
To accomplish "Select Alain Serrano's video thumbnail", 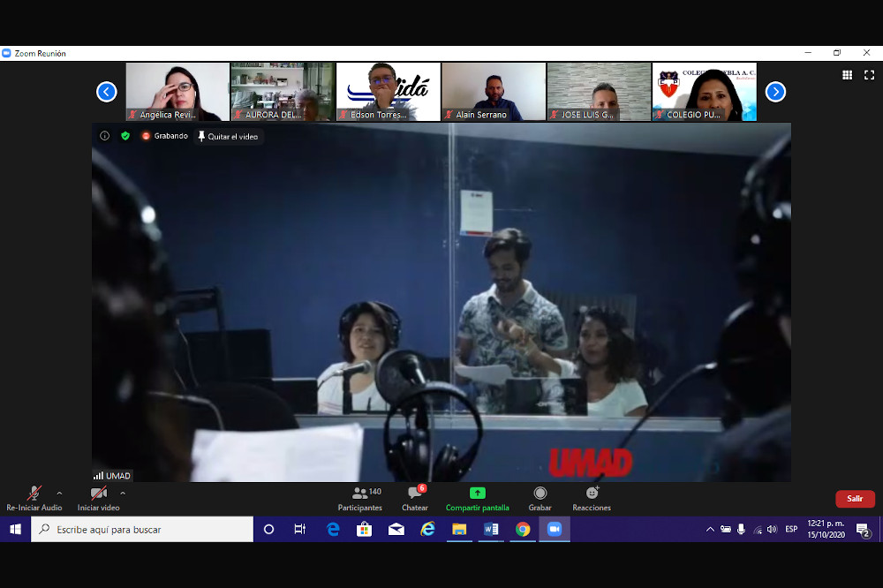I will click(494, 91).
